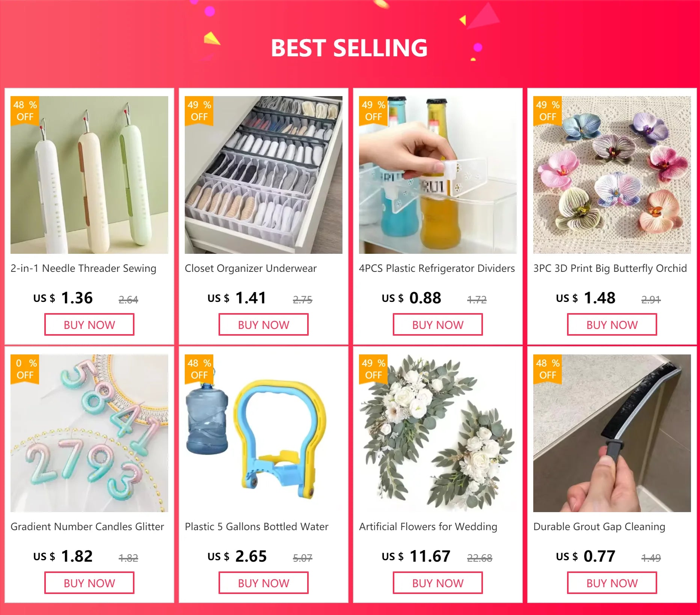Click BUY NOW for 4PCS Refrigerator Dividers

pyautogui.click(x=438, y=325)
